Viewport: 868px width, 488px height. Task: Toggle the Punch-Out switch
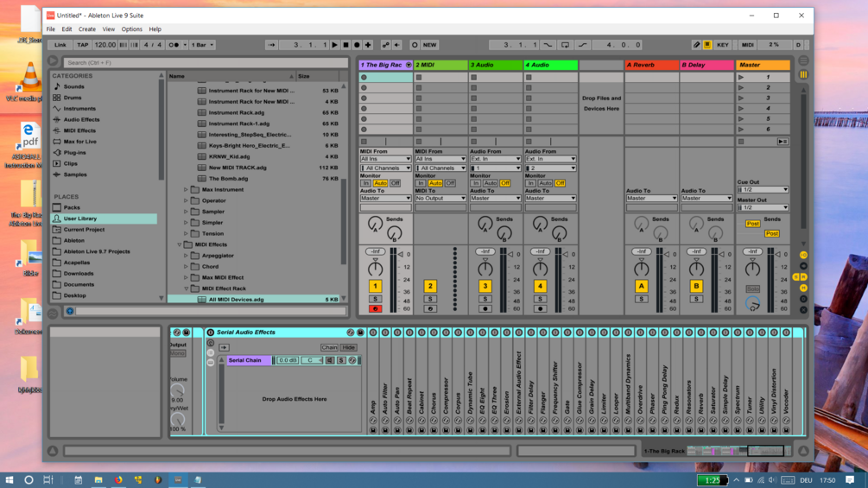point(582,45)
